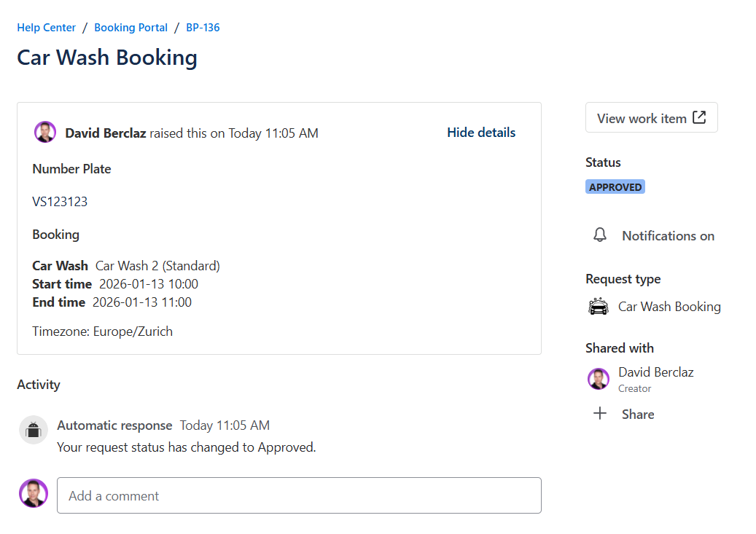This screenshot has height=534, width=756.
Task: Focus the Add a comment field
Action: [299, 495]
